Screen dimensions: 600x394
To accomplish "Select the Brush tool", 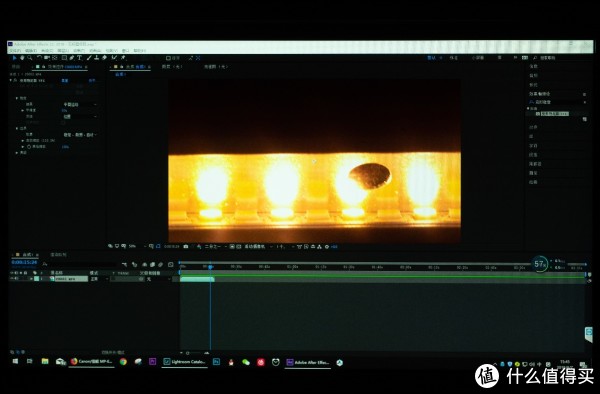I will click(89, 58).
